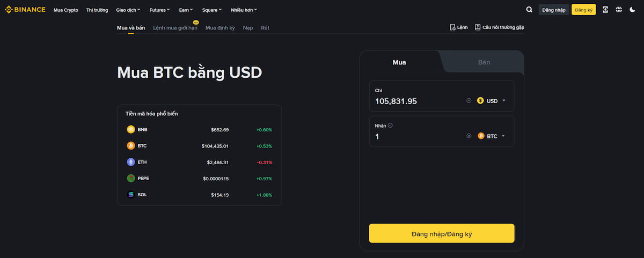Clear the Nhận amount with the x icon
This screenshot has width=644, height=258.
(x=469, y=136)
